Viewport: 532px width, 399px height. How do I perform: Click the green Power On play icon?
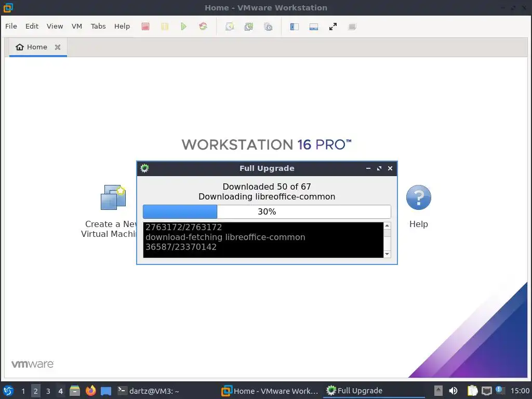(183, 26)
